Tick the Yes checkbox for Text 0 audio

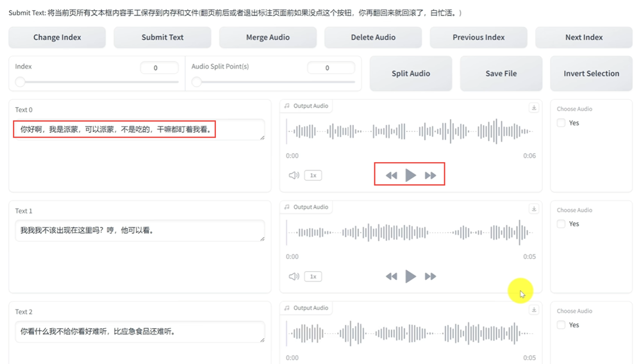[x=561, y=122]
